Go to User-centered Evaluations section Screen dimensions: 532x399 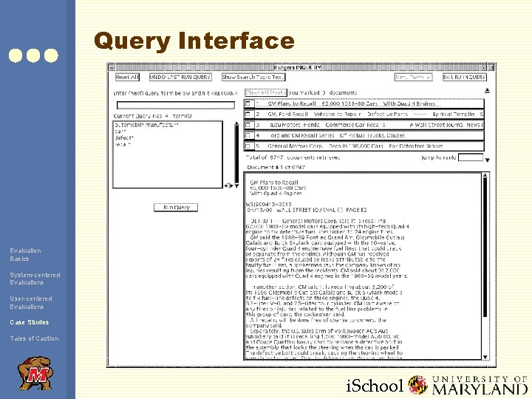coord(31,303)
